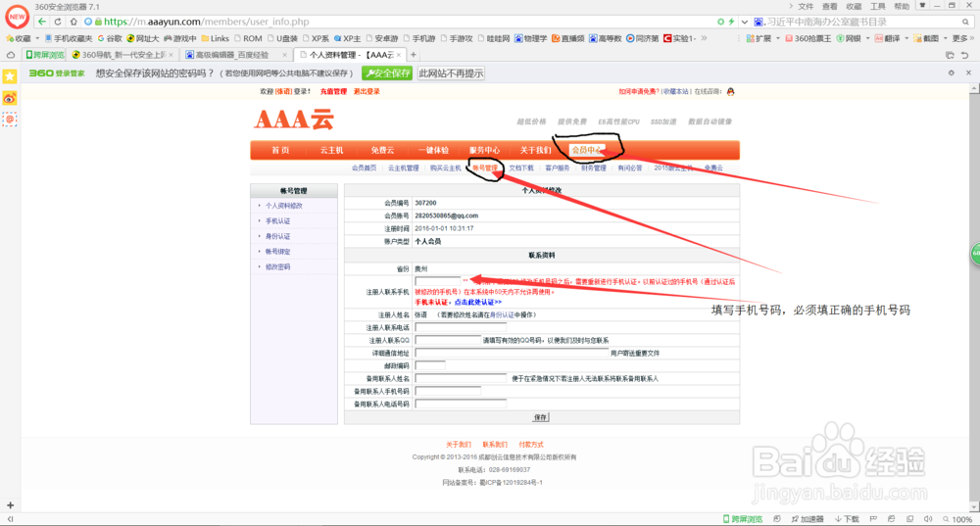Open the 文件 menu

coord(806,6)
